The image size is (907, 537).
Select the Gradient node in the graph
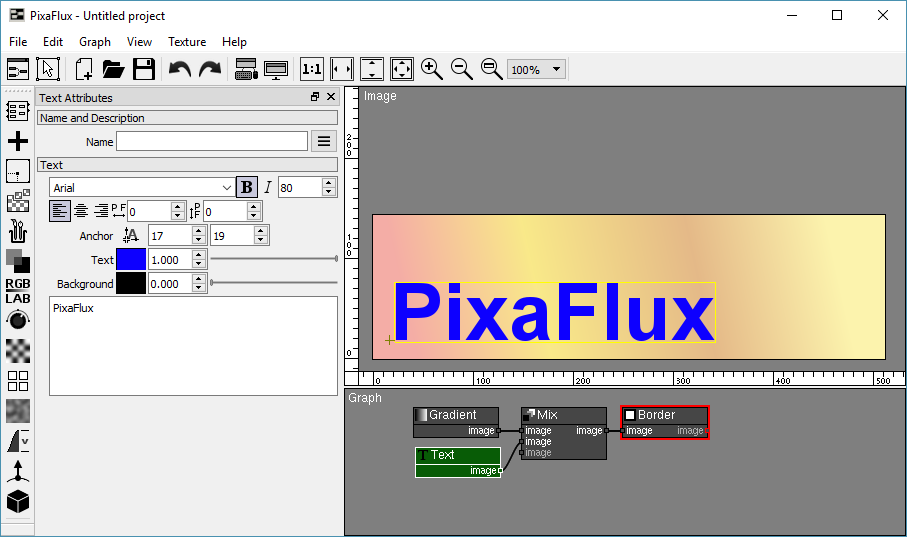(456, 415)
